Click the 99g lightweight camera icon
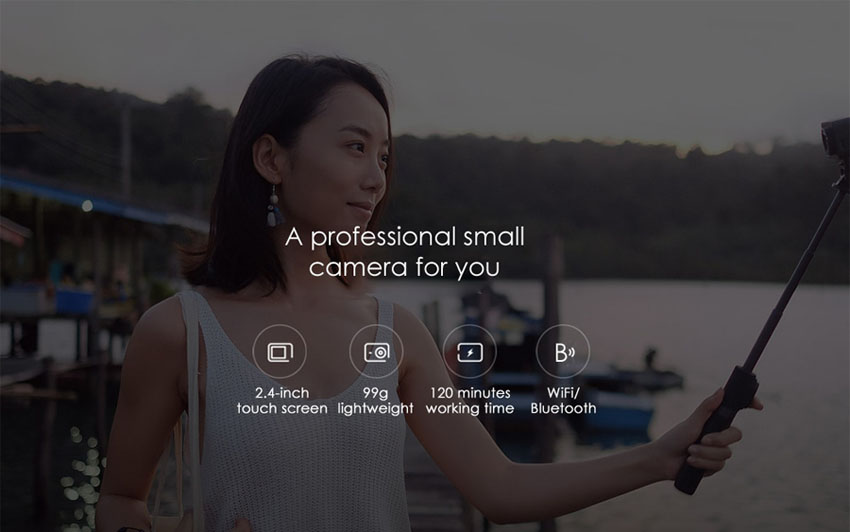Image resolution: width=850 pixels, height=532 pixels. 375,352
